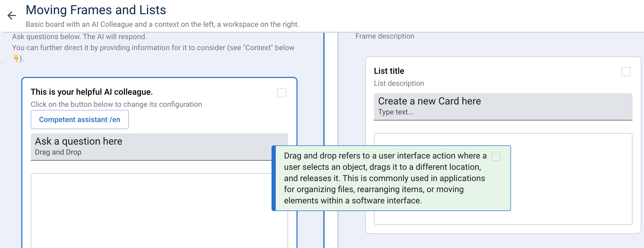Click the 'This is your helpful AI colleague' heading
This screenshot has width=644, height=248.
click(x=92, y=92)
